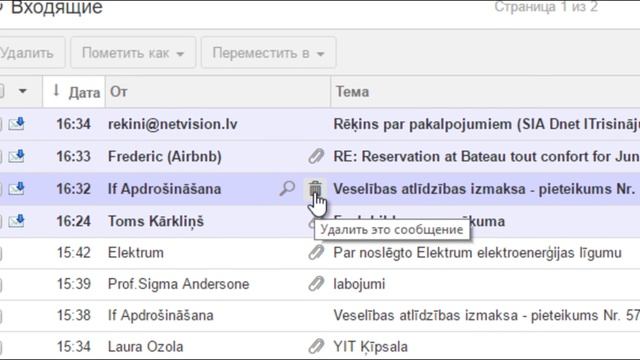Image resolution: width=640 pixels, height=360 pixels.
Task: Click the paperclip icon on the Frederic (Airbnb) email
Action: (x=316, y=156)
